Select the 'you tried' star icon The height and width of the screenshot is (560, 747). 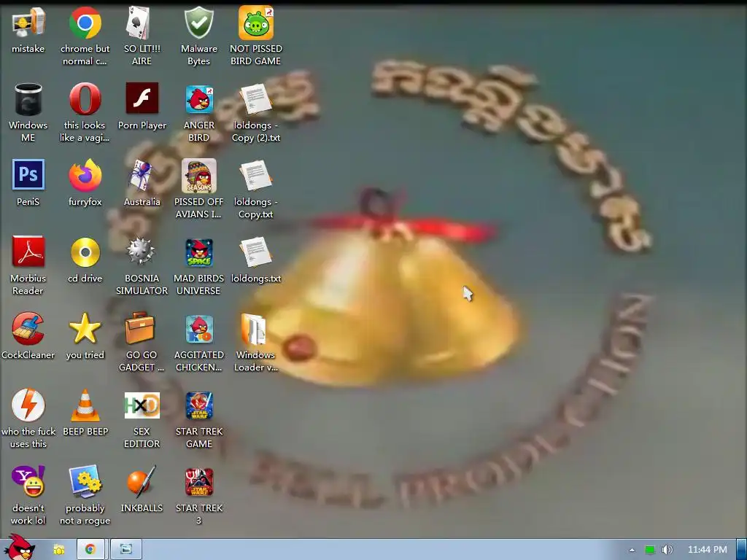(85, 329)
